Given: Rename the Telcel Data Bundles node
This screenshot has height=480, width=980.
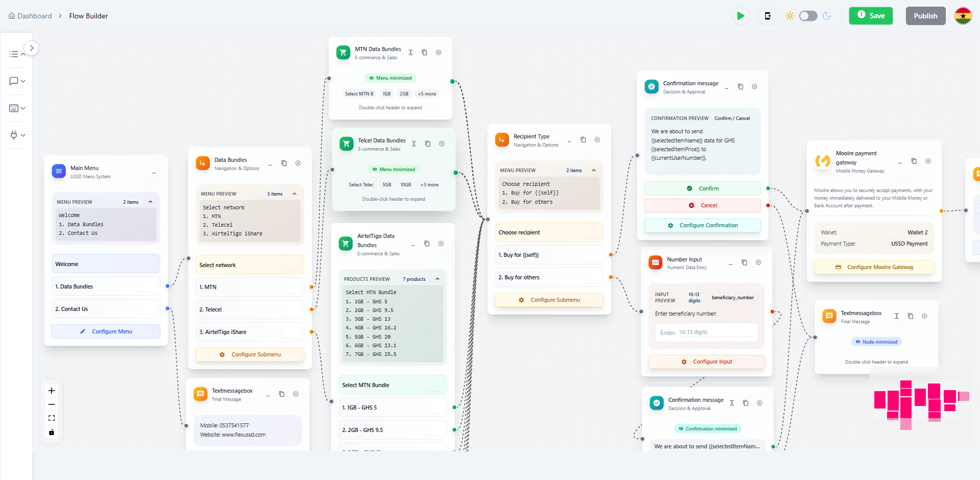Looking at the screenshot, I should [414, 143].
